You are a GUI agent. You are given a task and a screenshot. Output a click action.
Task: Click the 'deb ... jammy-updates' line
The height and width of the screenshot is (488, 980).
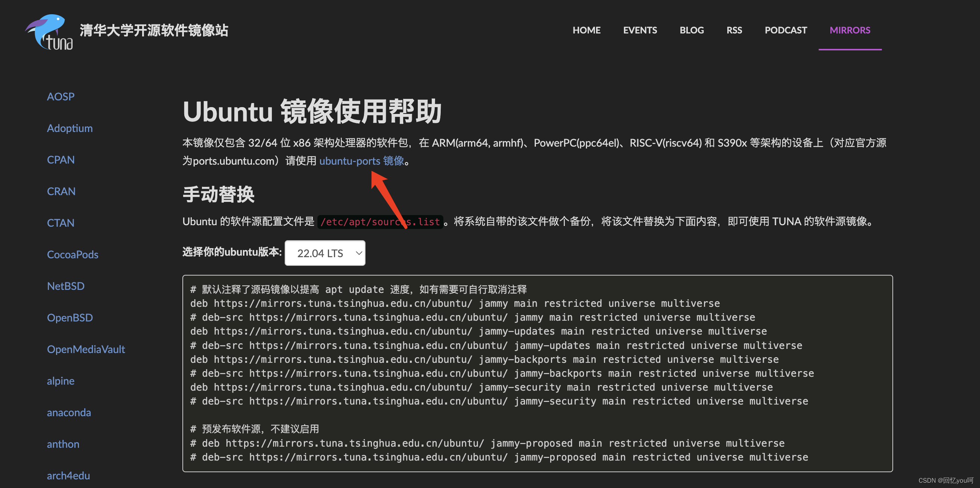[x=479, y=331]
